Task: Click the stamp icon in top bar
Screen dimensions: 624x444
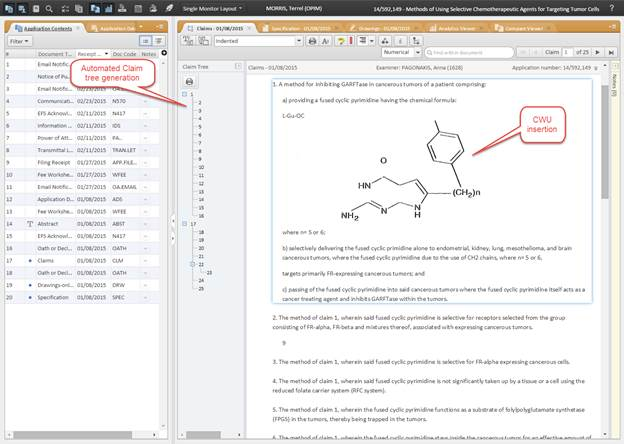Action: 123,8
